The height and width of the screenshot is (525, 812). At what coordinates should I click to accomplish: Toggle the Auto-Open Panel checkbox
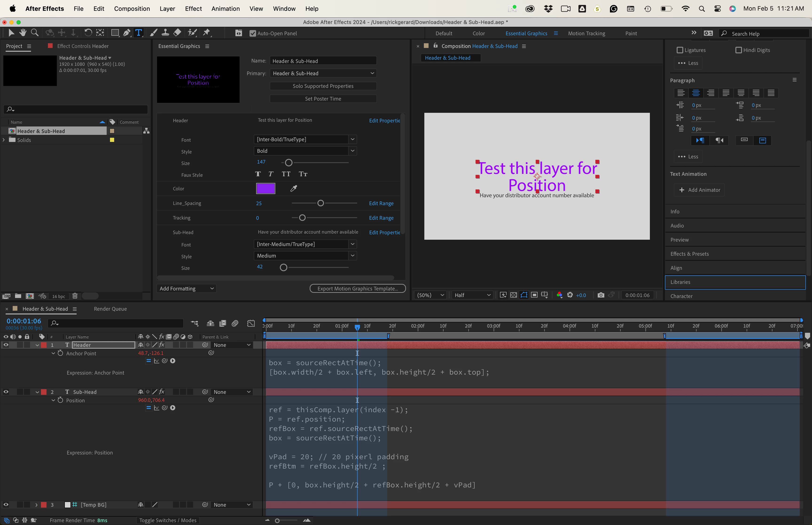253,33
